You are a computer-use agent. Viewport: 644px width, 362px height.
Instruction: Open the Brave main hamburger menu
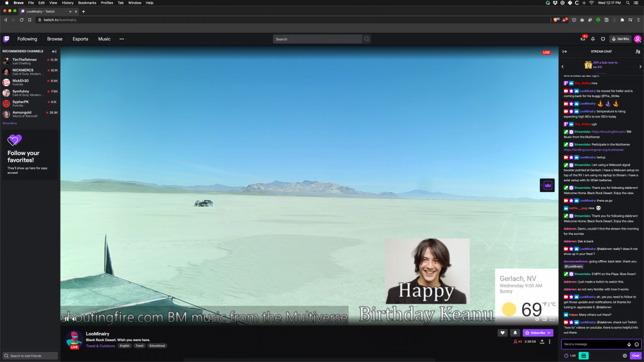(638, 20)
